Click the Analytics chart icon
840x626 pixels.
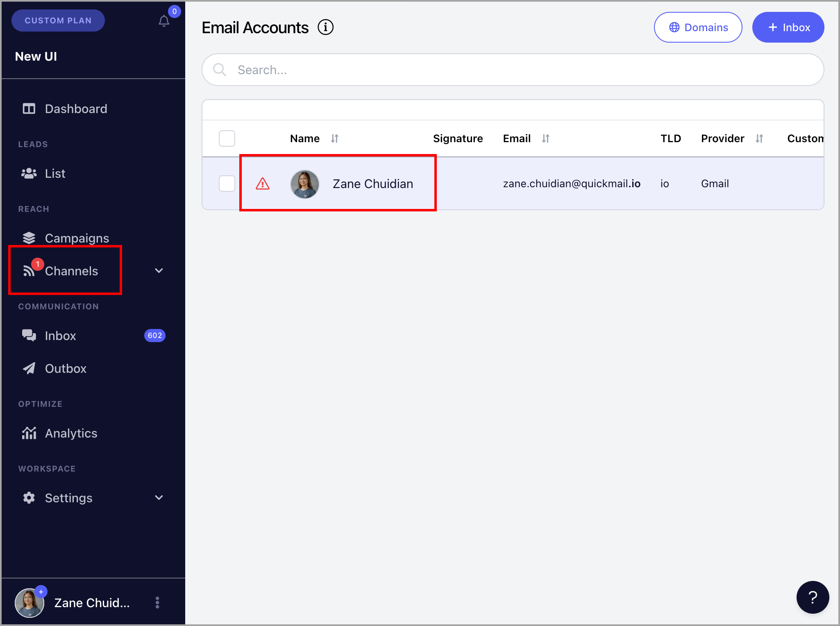click(29, 433)
